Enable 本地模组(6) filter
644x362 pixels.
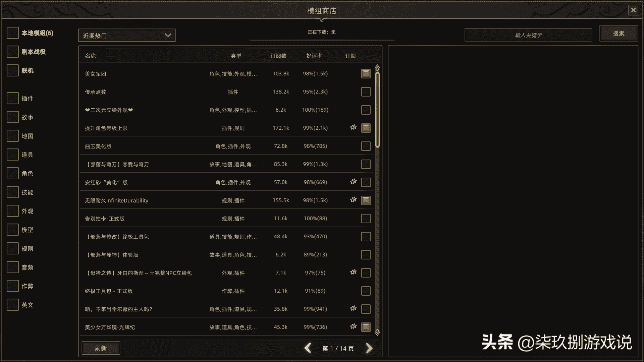pos(13,33)
